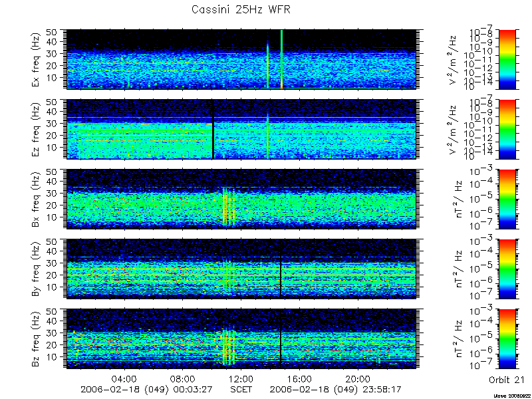
Task: Click the Bx panel color bar
Action: (507, 199)
